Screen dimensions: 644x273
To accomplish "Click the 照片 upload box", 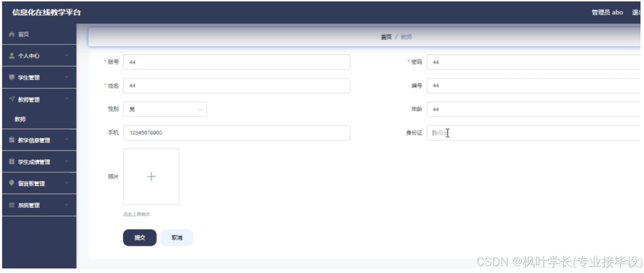I will tap(151, 177).
